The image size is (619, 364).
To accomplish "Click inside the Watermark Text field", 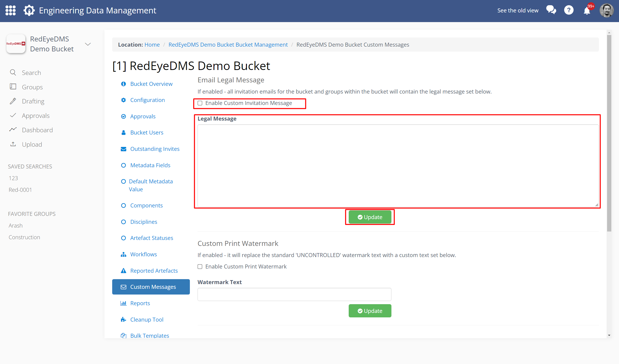I will 294,294.
